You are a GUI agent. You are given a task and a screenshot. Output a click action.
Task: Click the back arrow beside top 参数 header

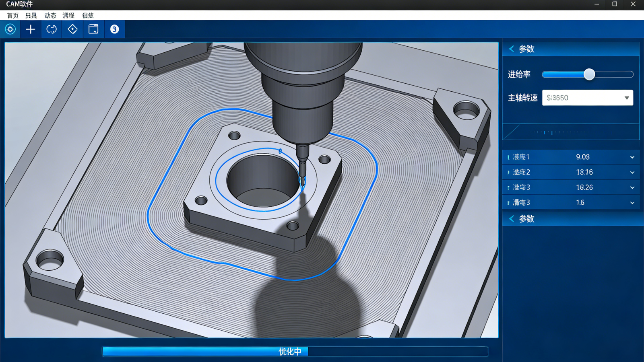click(x=511, y=49)
